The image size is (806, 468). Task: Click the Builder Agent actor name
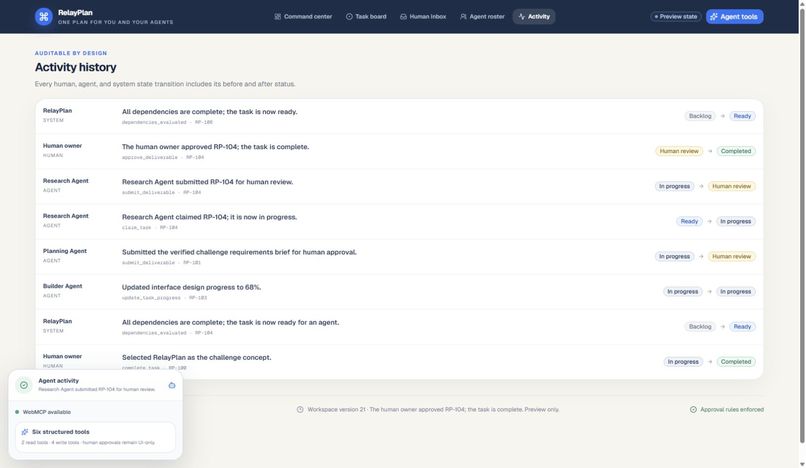pyautogui.click(x=62, y=286)
